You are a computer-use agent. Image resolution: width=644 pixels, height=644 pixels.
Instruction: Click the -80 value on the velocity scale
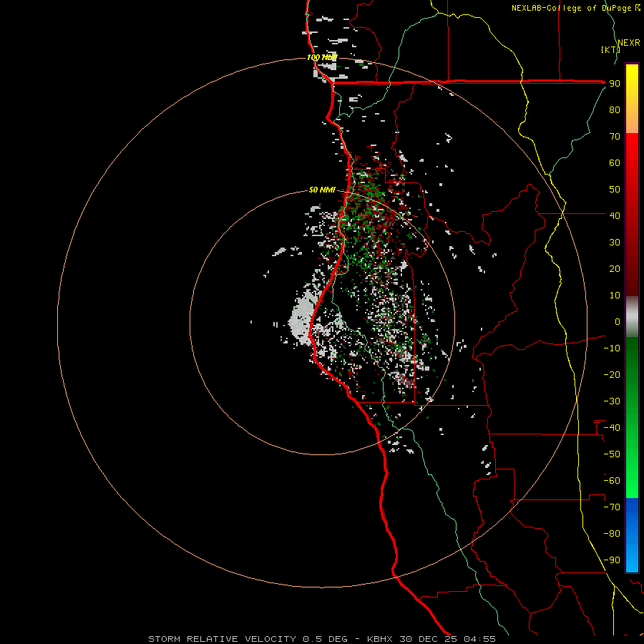tap(612, 534)
